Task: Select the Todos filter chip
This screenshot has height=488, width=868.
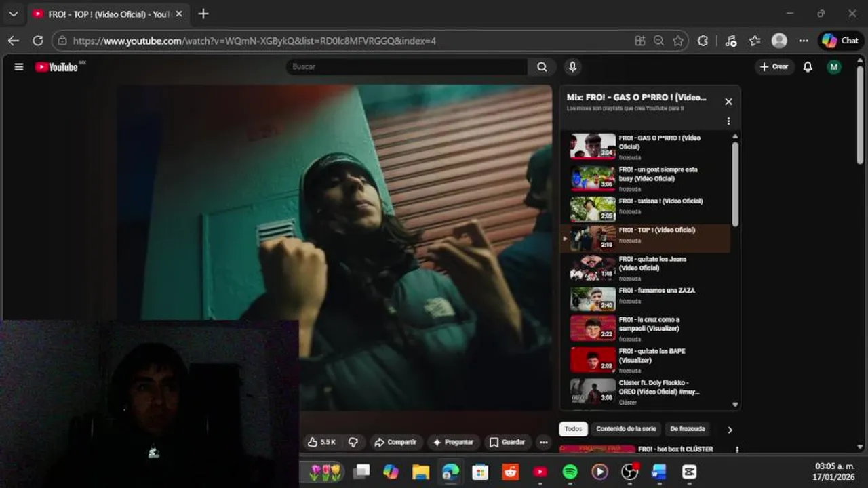Action: pyautogui.click(x=573, y=429)
